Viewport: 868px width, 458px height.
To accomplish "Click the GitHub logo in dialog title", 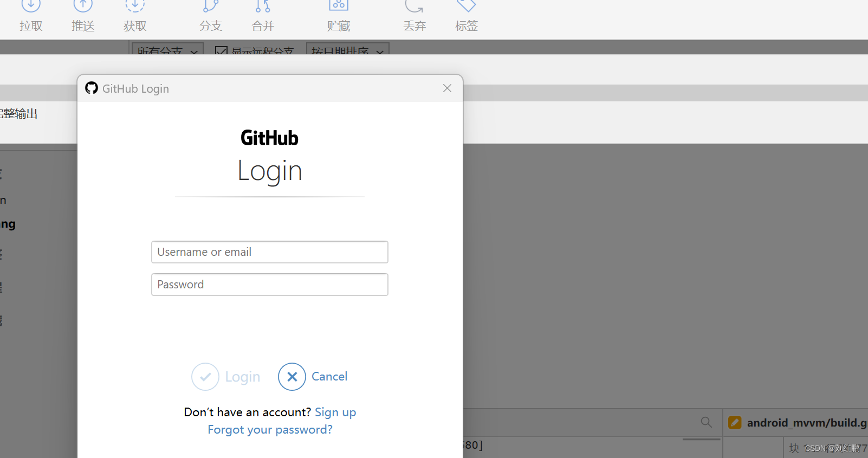I will [x=92, y=88].
